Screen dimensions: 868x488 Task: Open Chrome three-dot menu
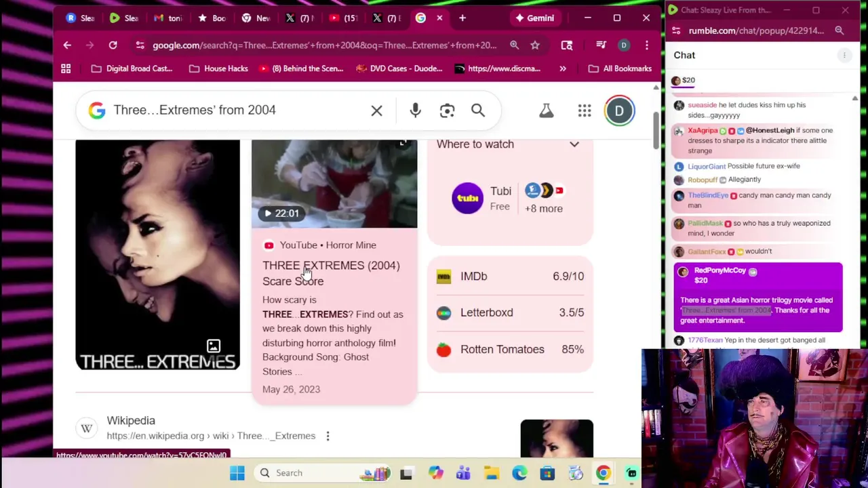click(646, 45)
